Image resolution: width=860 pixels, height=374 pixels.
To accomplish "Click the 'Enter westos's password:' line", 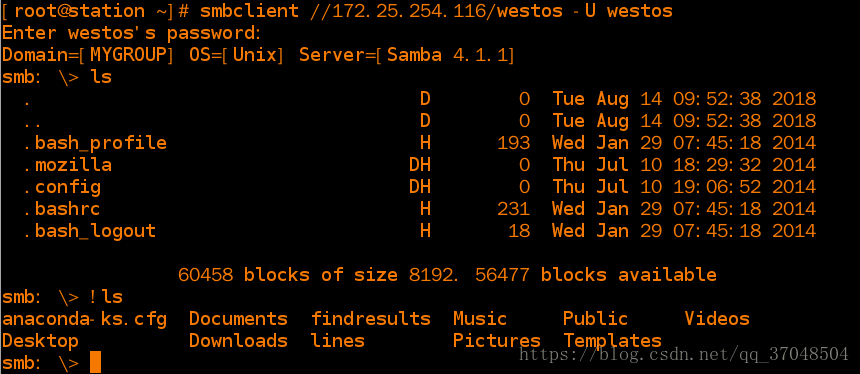I will (x=132, y=33).
